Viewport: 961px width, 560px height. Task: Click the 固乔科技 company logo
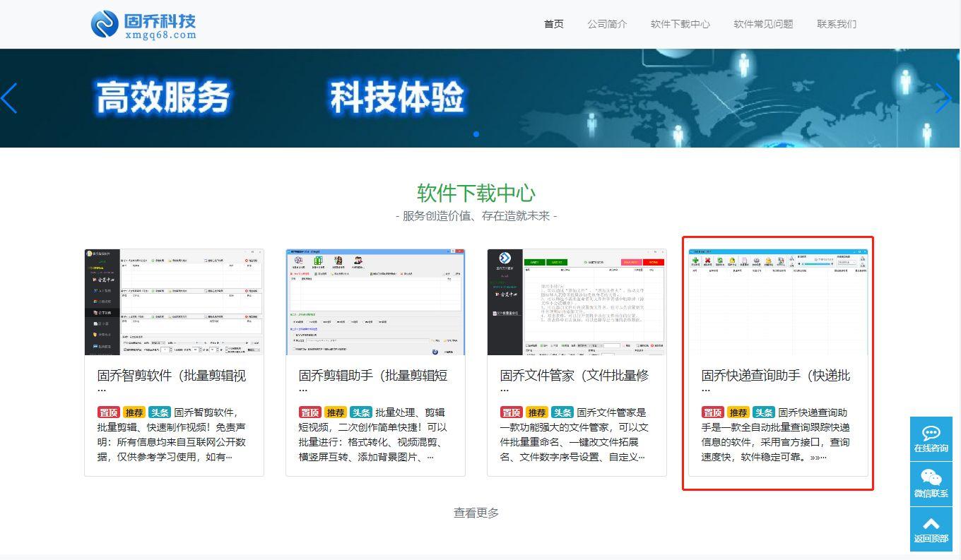142,23
